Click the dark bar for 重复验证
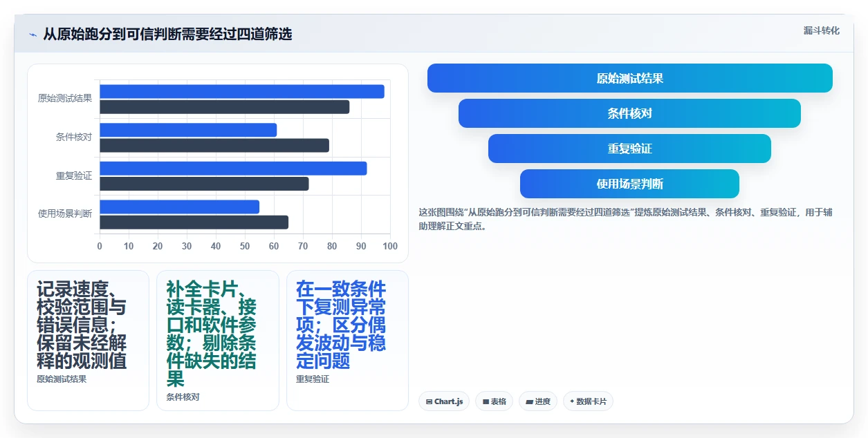Image resolution: width=868 pixels, height=438 pixels. pos(204,184)
